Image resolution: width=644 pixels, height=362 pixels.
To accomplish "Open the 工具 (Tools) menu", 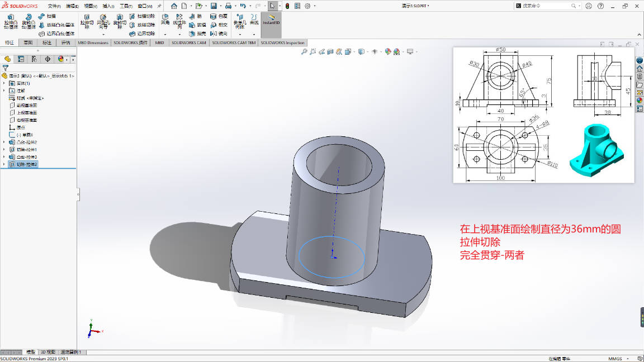I will coord(126,6).
